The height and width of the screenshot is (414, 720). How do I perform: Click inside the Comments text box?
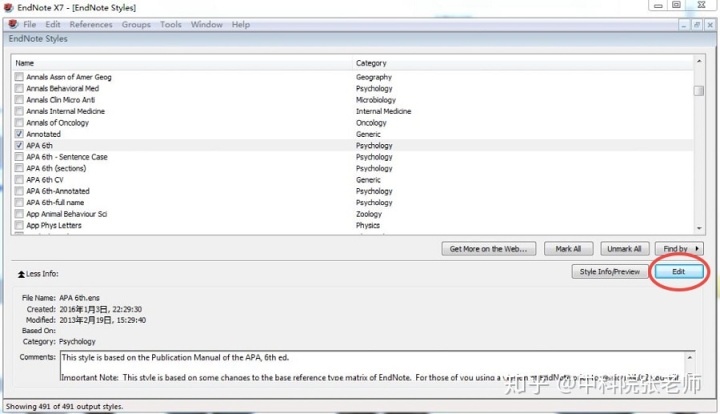tap(373, 366)
